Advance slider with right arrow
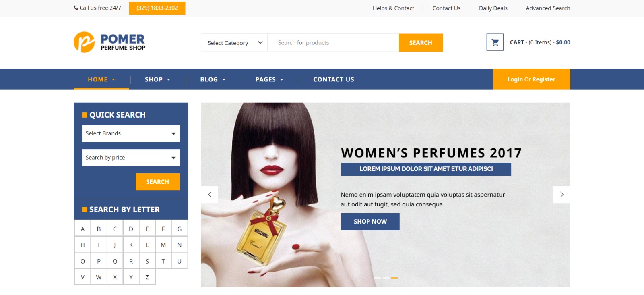This screenshot has height=295, width=644. click(562, 195)
